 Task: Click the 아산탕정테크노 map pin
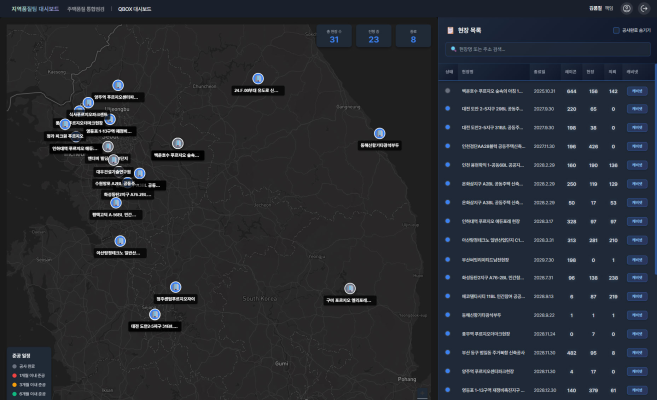point(120,241)
